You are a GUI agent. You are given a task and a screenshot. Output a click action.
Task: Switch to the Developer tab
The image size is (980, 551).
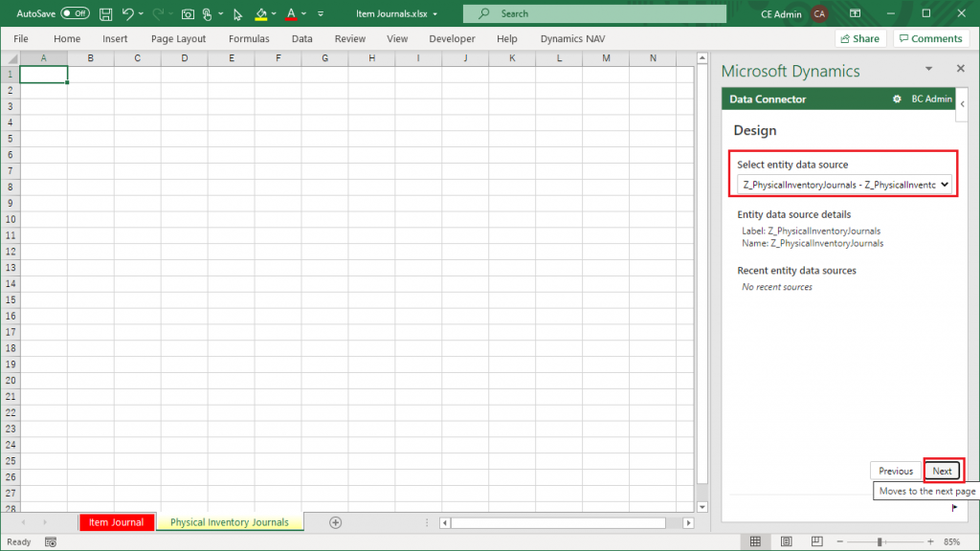(452, 38)
